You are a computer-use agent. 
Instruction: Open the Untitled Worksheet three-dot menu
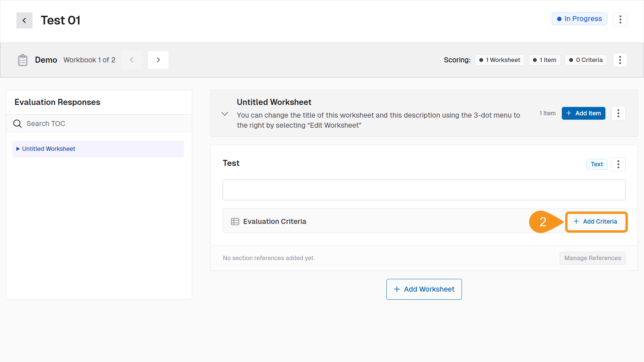pyautogui.click(x=618, y=113)
